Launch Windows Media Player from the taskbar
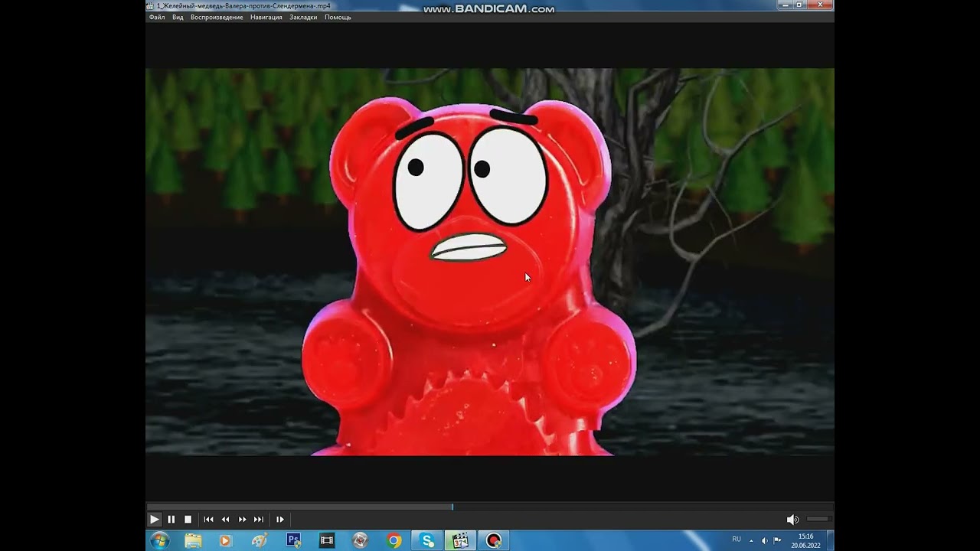The width and height of the screenshot is (980, 551). (x=225, y=540)
